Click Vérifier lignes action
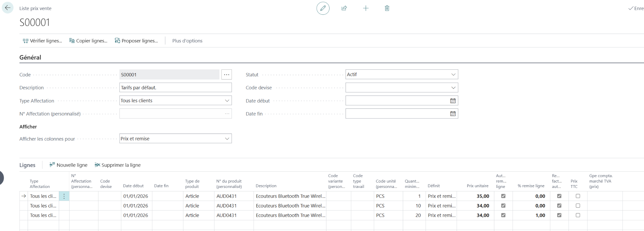 [x=42, y=41]
